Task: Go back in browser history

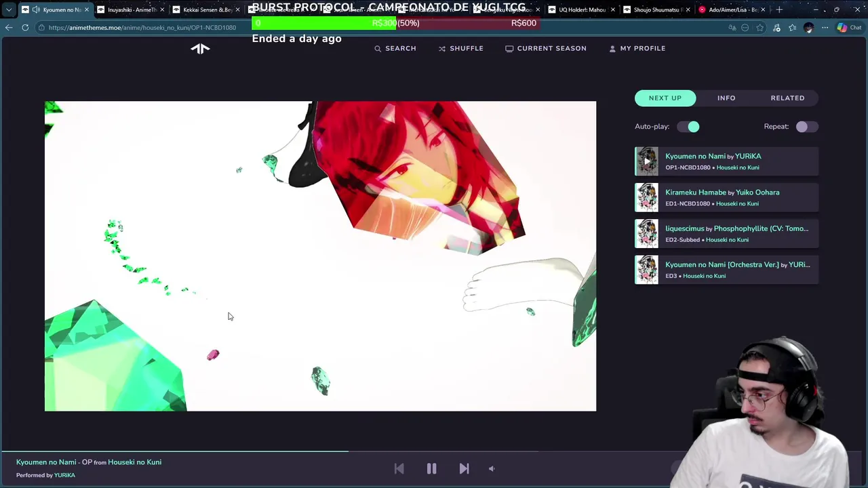Action: [9, 28]
